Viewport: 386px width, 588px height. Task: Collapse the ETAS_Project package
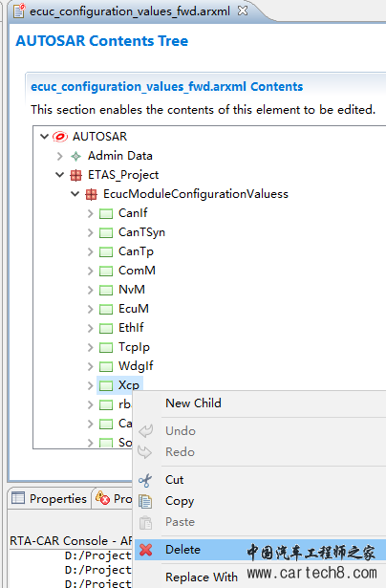point(59,175)
